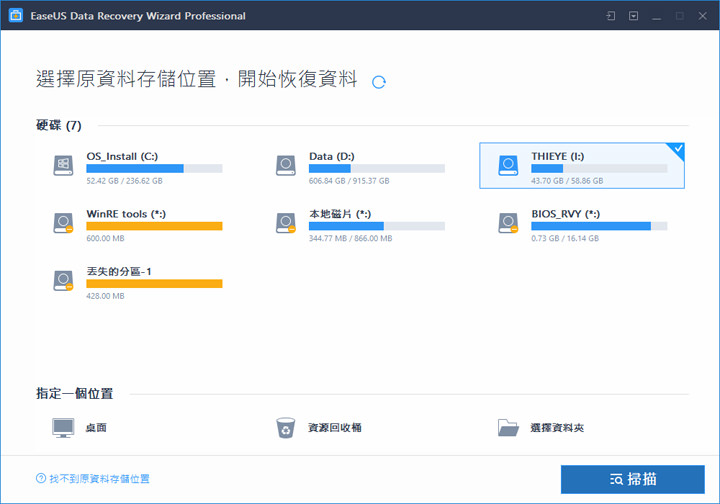The image size is (720, 504).
Task: Click the Desktop monitor icon
Action: point(64,428)
